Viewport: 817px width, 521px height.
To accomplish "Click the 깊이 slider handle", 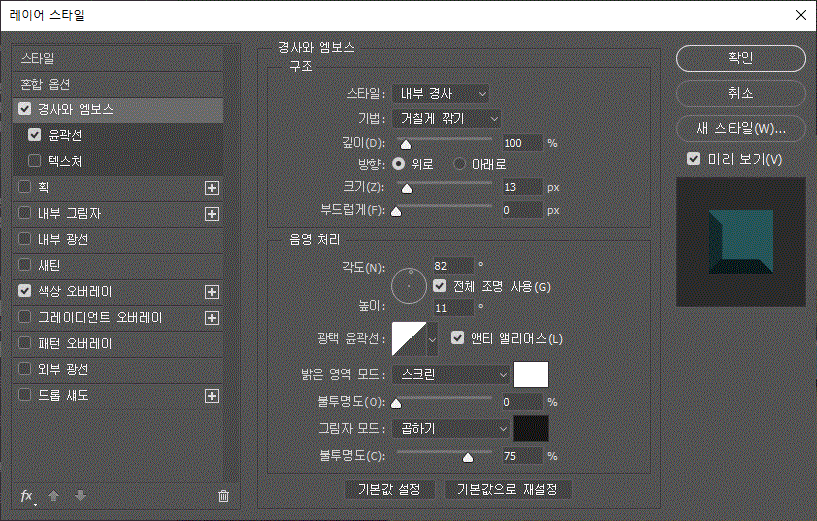I will pos(405,144).
